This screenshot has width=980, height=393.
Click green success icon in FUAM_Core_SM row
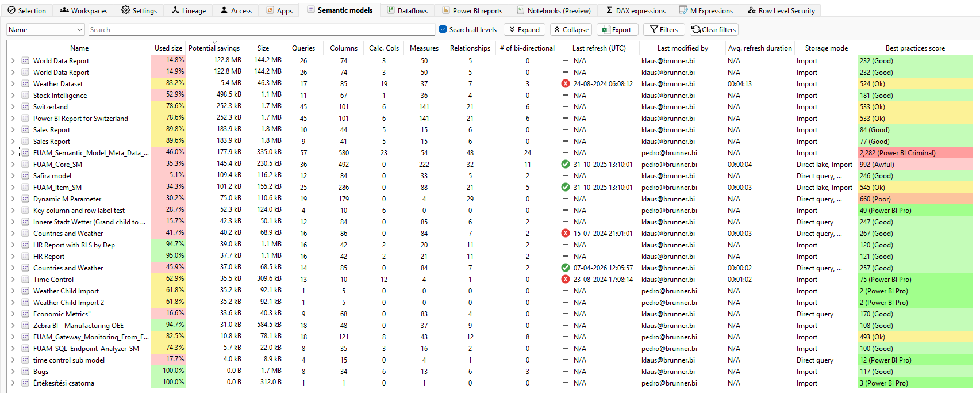tap(566, 164)
